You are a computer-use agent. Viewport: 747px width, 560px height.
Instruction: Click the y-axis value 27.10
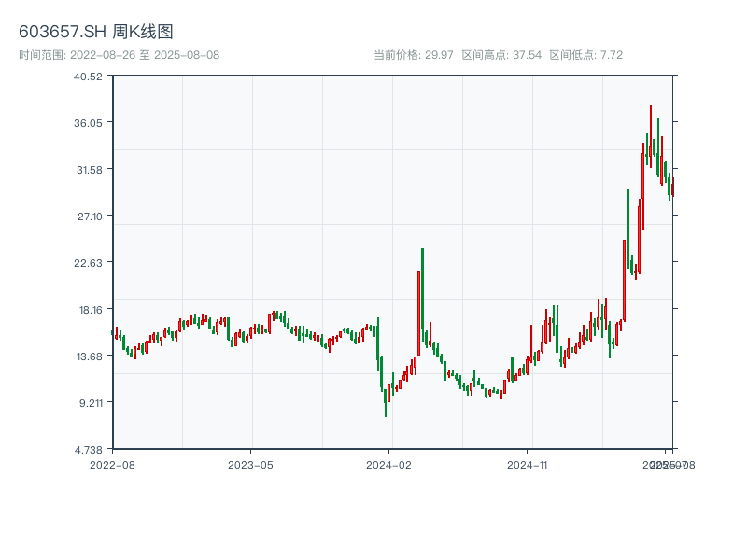click(90, 217)
